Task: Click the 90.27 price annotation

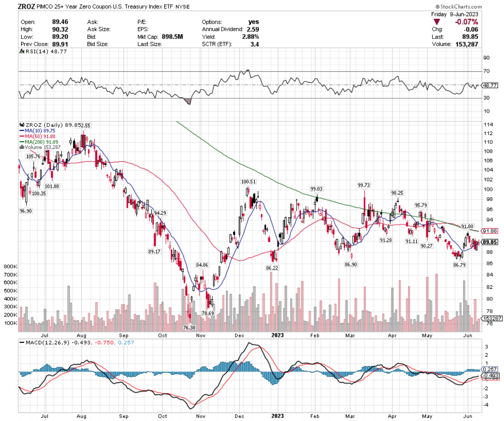Action: click(426, 246)
